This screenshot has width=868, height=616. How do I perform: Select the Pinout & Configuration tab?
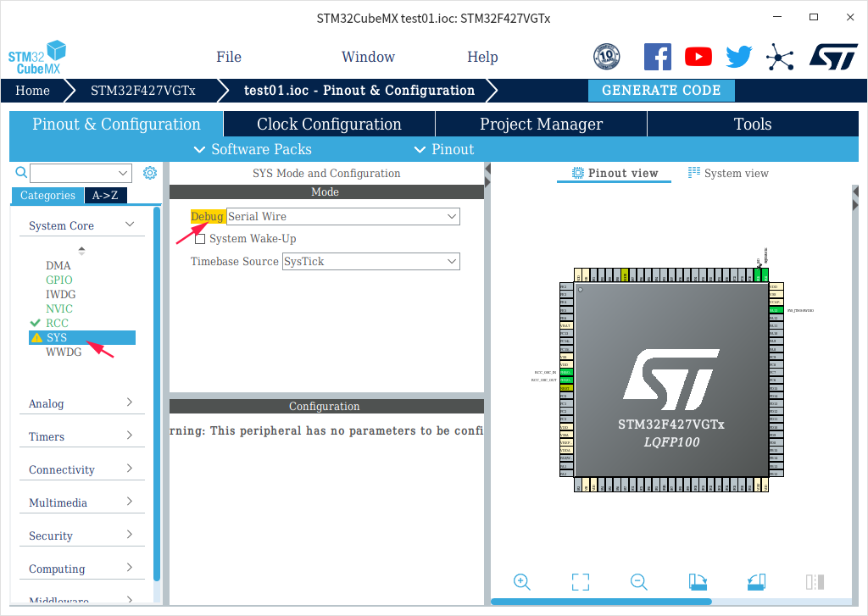tap(116, 124)
